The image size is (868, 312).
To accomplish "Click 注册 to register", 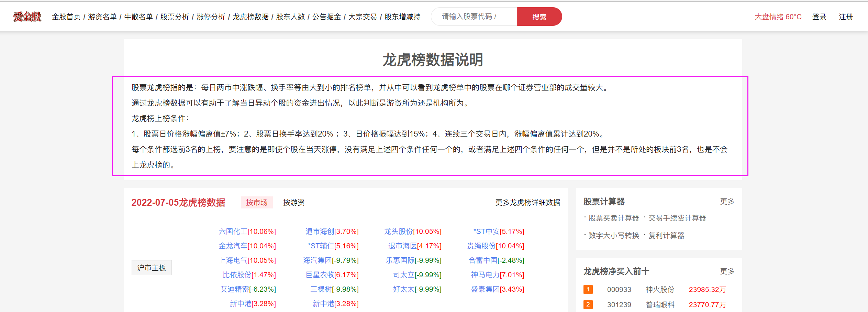I will tap(846, 17).
